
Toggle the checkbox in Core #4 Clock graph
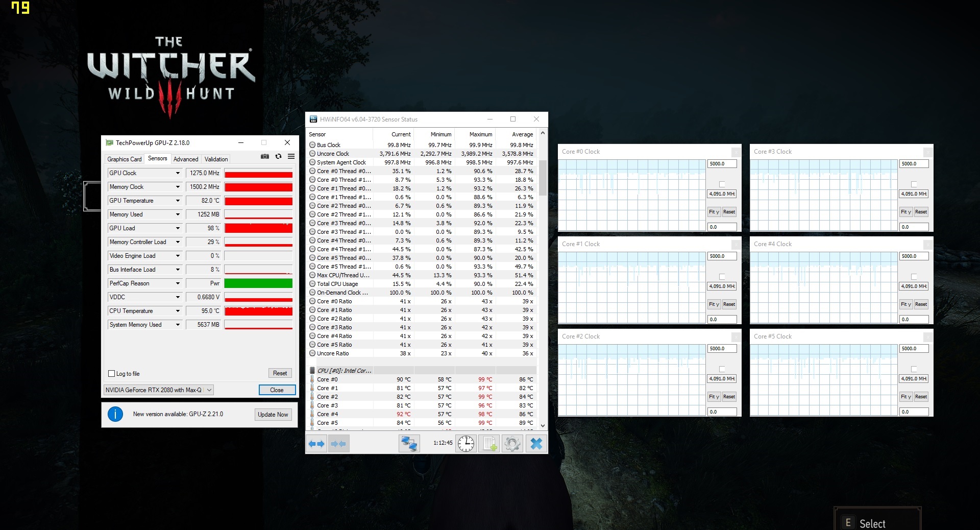pyautogui.click(x=914, y=276)
